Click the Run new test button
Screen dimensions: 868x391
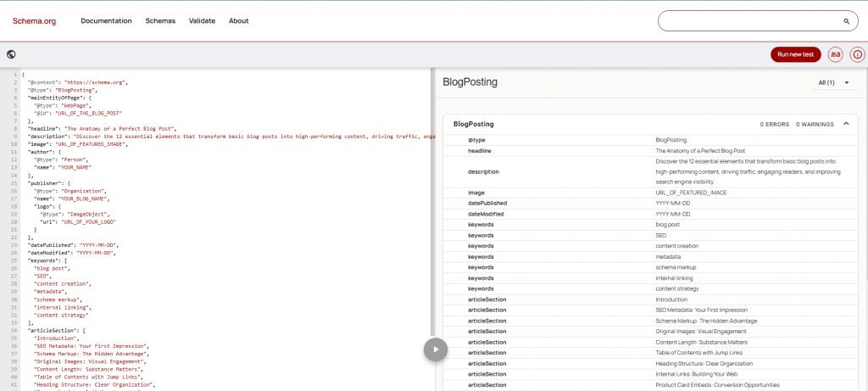795,54
